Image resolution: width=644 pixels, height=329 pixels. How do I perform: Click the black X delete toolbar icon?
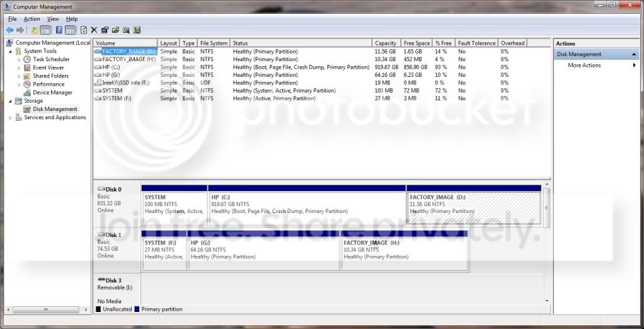[x=94, y=30]
